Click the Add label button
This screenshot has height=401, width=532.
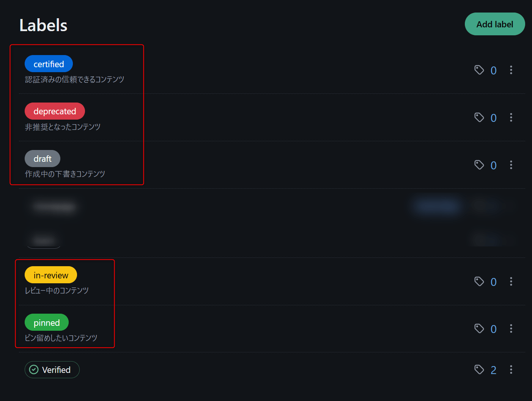(x=494, y=24)
